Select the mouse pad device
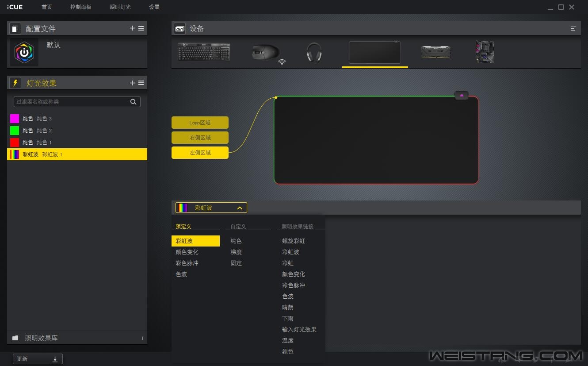588x366 pixels. point(374,53)
